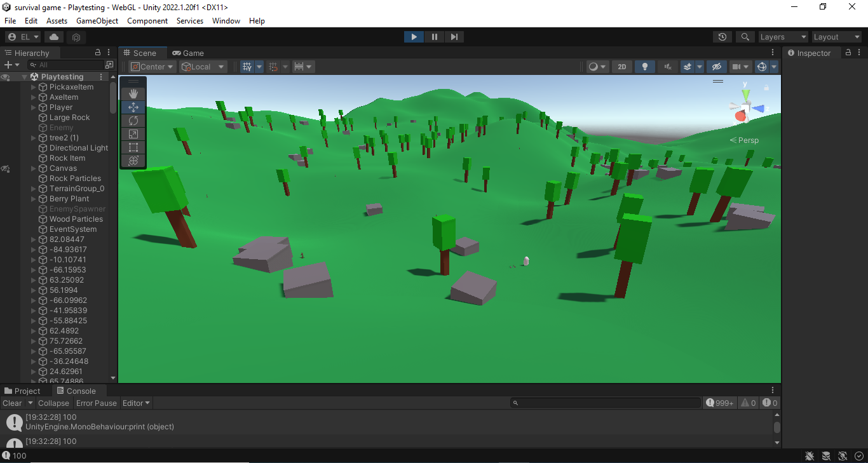Select the Scale tool
868x463 pixels.
click(133, 133)
